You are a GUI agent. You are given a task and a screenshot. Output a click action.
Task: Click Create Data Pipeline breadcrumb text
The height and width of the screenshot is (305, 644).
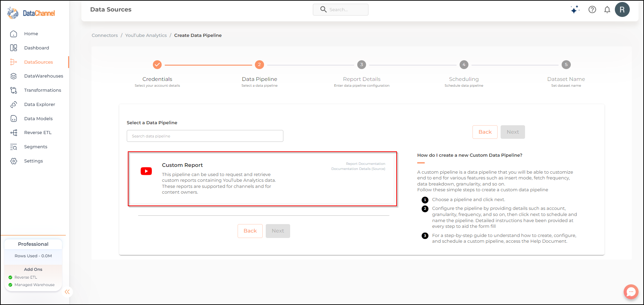point(198,35)
